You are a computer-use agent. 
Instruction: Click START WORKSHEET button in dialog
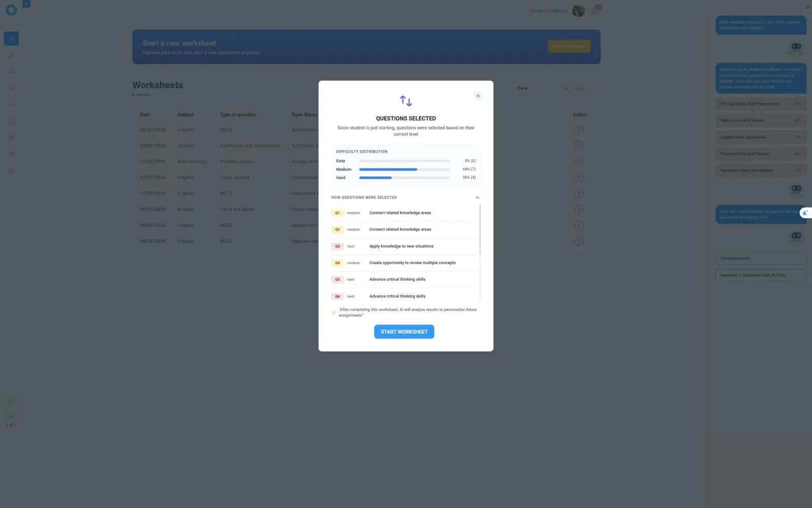click(404, 332)
